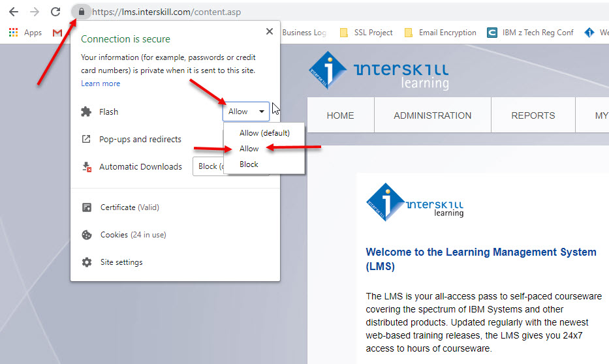Click the browser forward arrow

tap(35, 12)
